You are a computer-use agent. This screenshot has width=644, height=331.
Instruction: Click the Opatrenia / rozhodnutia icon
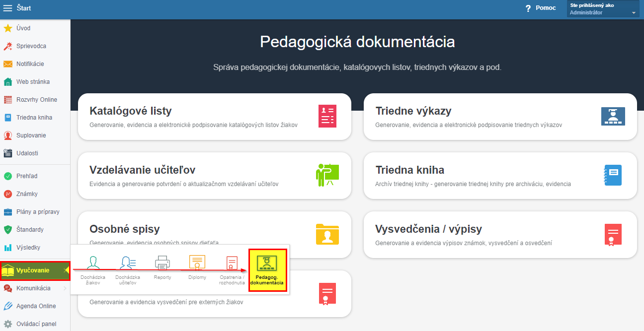click(x=232, y=263)
